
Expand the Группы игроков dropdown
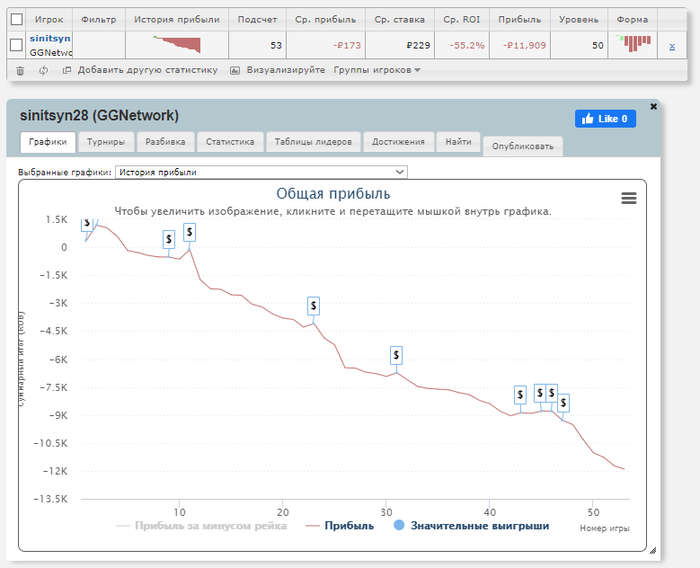pyautogui.click(x=377, y=70)
